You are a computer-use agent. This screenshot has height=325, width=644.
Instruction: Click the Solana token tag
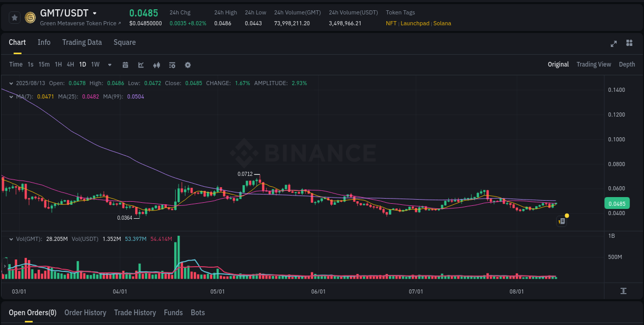(x=442, y=23)
